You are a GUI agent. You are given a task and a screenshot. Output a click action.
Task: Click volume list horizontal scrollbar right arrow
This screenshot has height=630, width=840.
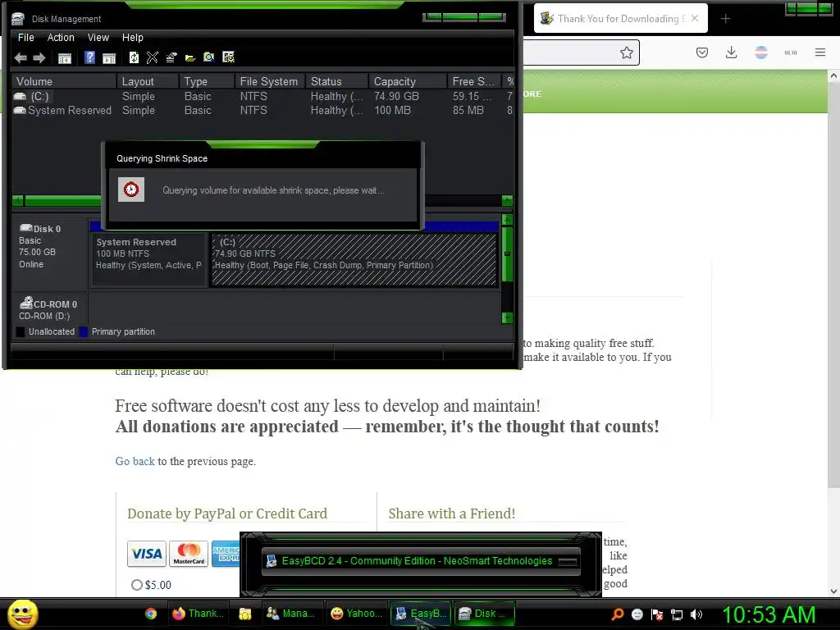tap(507, 201)
